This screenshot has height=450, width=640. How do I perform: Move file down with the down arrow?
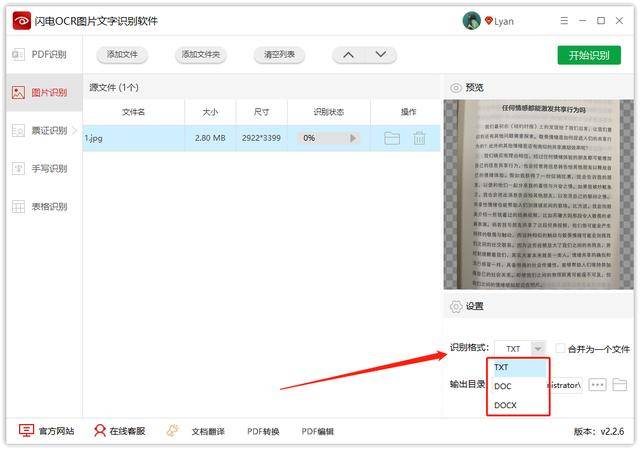pos(380,55)
